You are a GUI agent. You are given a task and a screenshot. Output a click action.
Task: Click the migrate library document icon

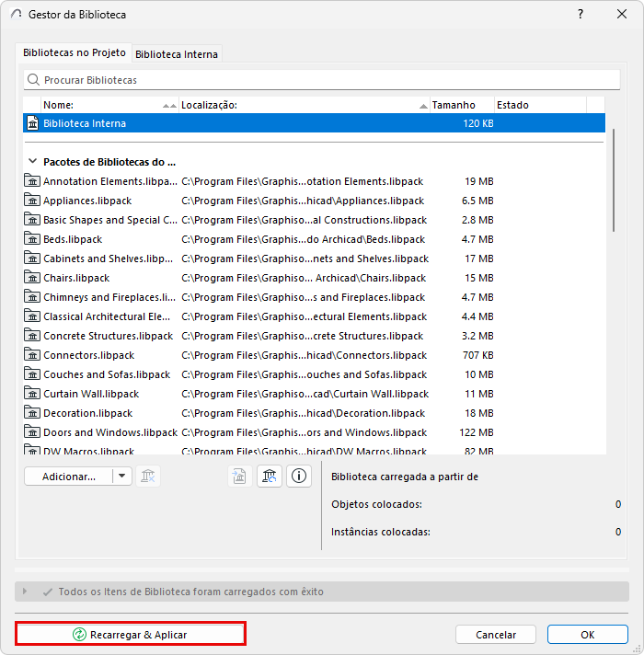(x=240, y=477)
